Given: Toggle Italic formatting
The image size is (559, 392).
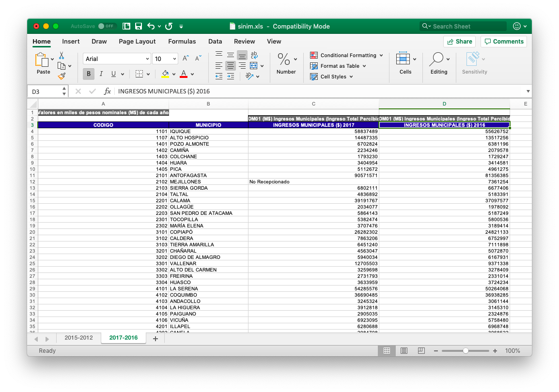Looking at the screenshot, I should pyautogui.click(x=101, y=74).
